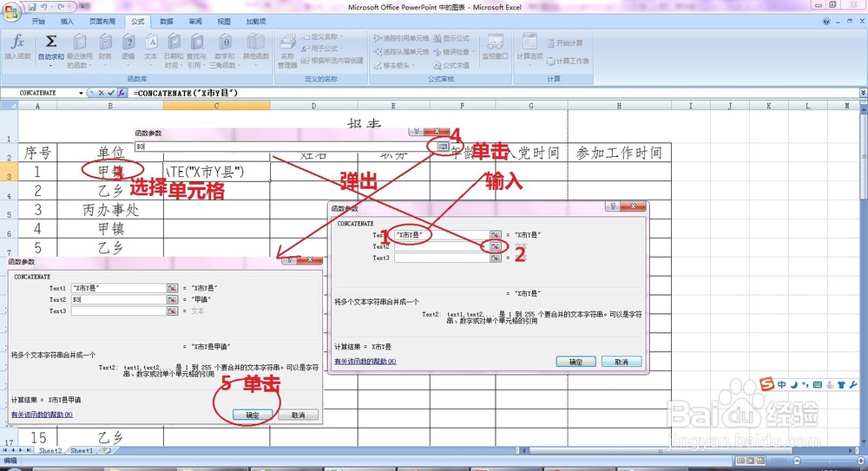The width and height of the screenshot is (868, 471).
Task: Expand the formula bar with right-edge chevron
Action: tap(863, 93)
